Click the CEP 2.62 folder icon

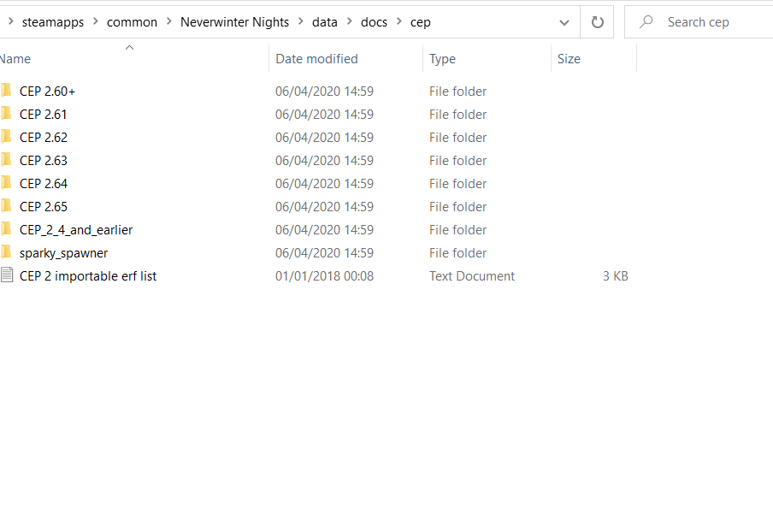pos(6,137)
